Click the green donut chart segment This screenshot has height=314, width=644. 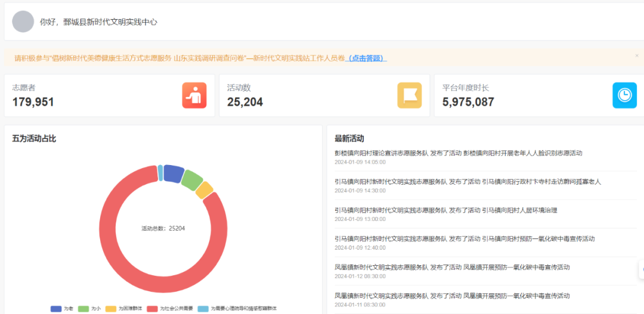coord(192,180)
